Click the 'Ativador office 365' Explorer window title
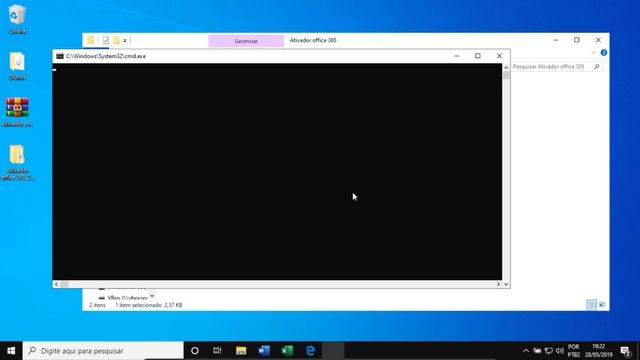640x360 pixels. (x=313, y=40)
